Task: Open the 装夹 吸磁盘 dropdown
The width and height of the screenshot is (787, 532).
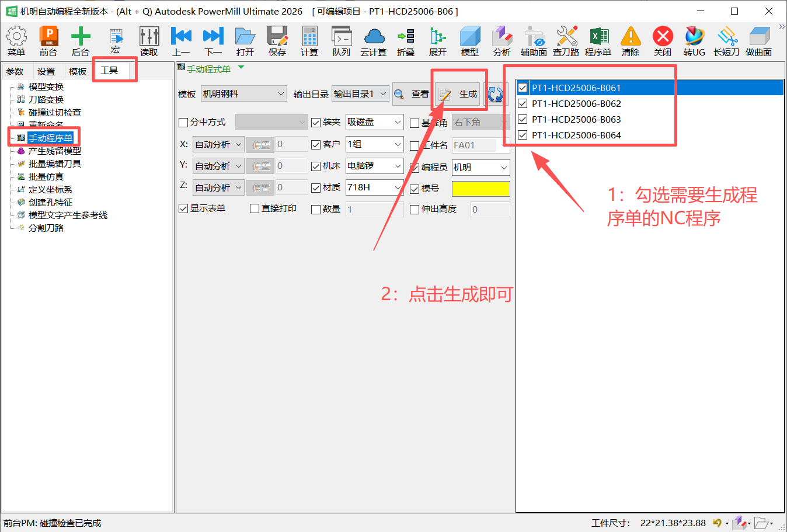Action: [x=374, y=122]
